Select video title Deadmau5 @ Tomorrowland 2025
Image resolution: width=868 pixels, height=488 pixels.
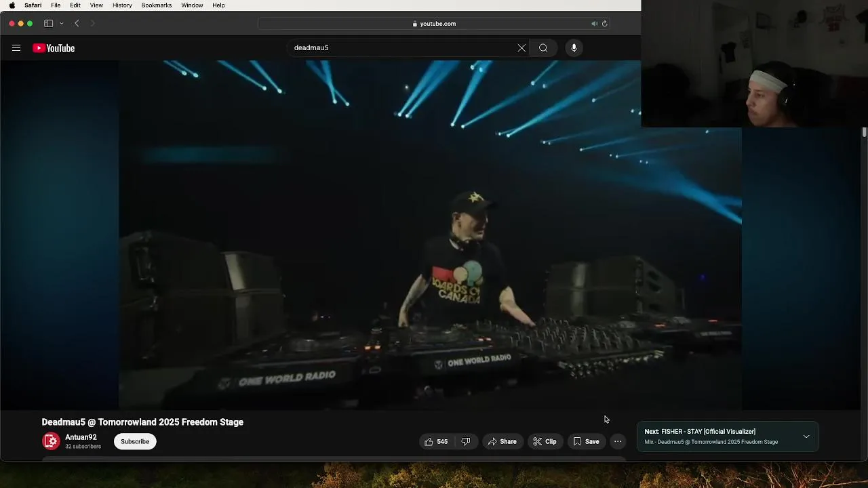(x=142, y=422)
